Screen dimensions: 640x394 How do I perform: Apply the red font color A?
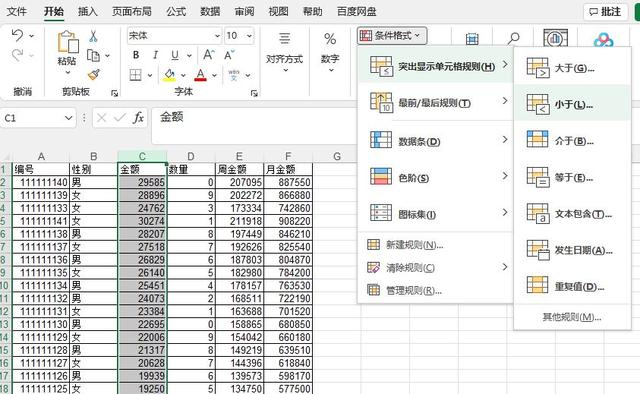(x=200, y=75)
